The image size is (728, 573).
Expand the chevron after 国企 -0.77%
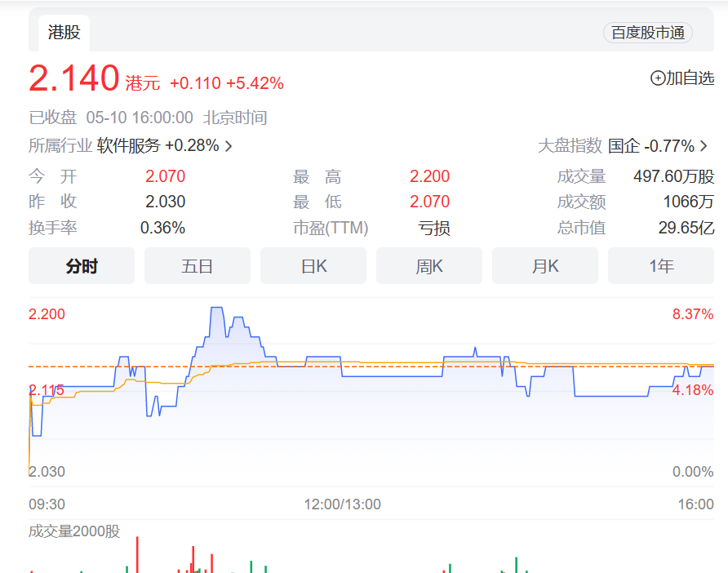(x=704, y=146)
